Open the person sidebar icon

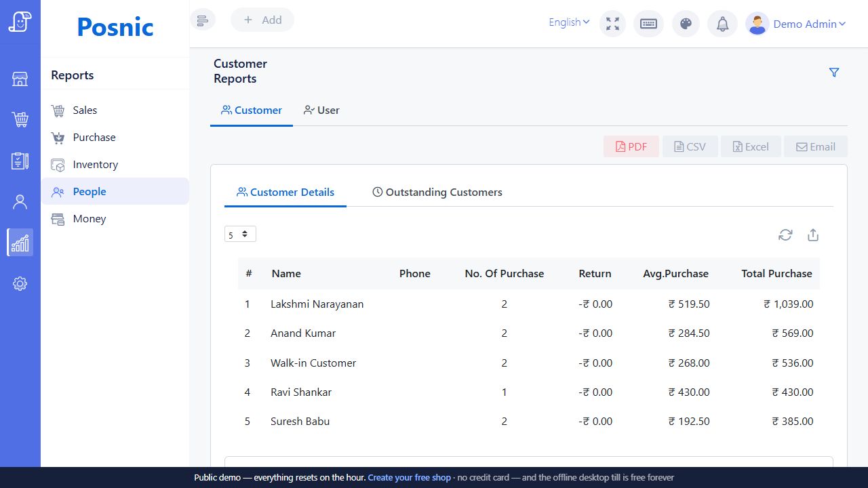pos(20,201)
